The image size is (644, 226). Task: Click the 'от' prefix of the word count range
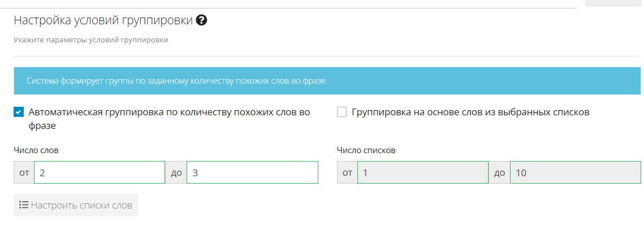click(x=24, y=172)
